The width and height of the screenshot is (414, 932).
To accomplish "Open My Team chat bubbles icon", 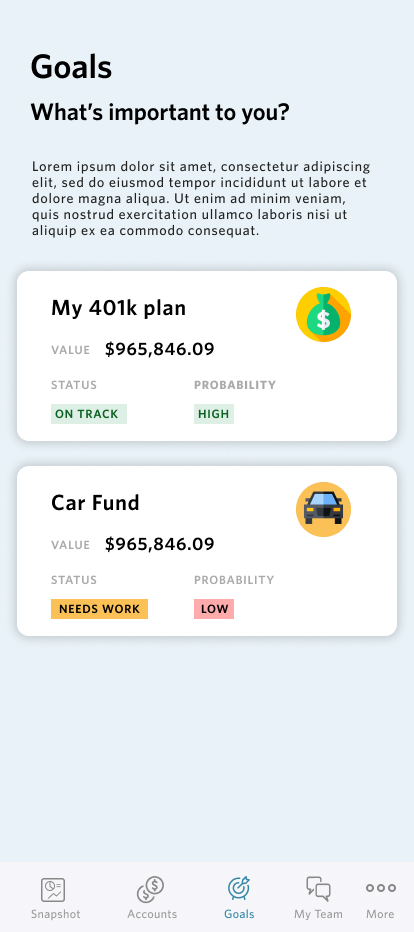I will tap(318, 889).
